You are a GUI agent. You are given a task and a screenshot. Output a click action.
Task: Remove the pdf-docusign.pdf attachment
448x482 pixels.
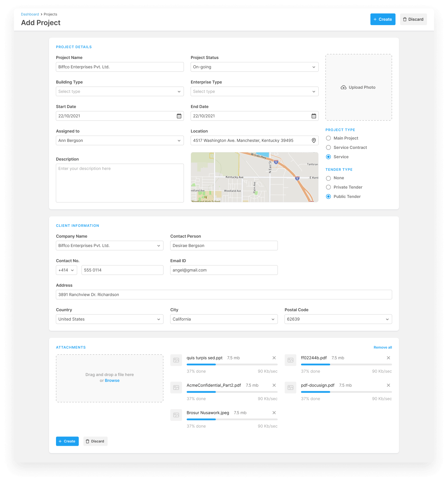coord(388,385)
